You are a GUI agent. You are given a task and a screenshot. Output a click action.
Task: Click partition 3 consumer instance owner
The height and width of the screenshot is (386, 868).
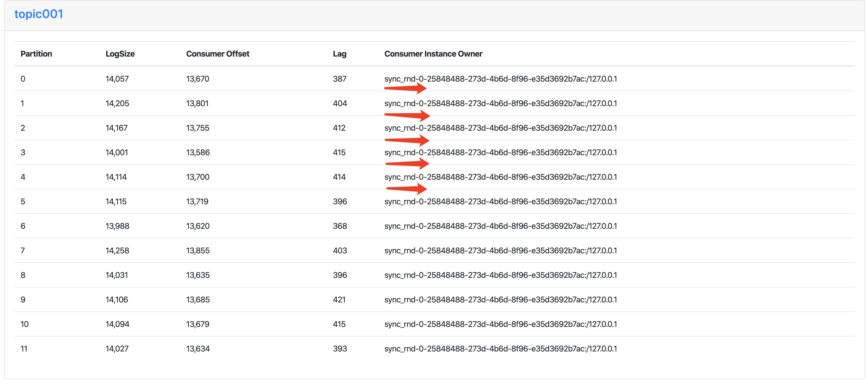click(500, 152)
